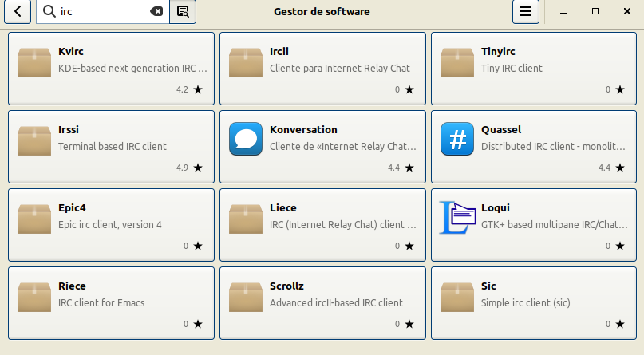The width and height of the screenshot is (644, 355).
Task: Click the 4.2 rating on Kvirc
Action: click(182, 89)
